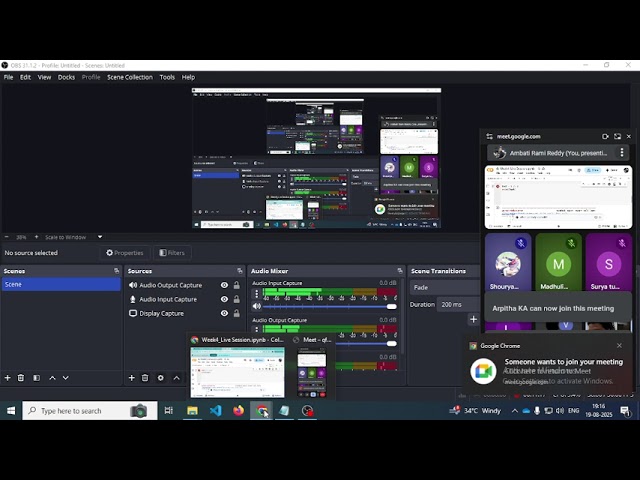640x480 pixels.
Task: Click the Filters button
Action: pyautogui.click(x=172, y=253)
